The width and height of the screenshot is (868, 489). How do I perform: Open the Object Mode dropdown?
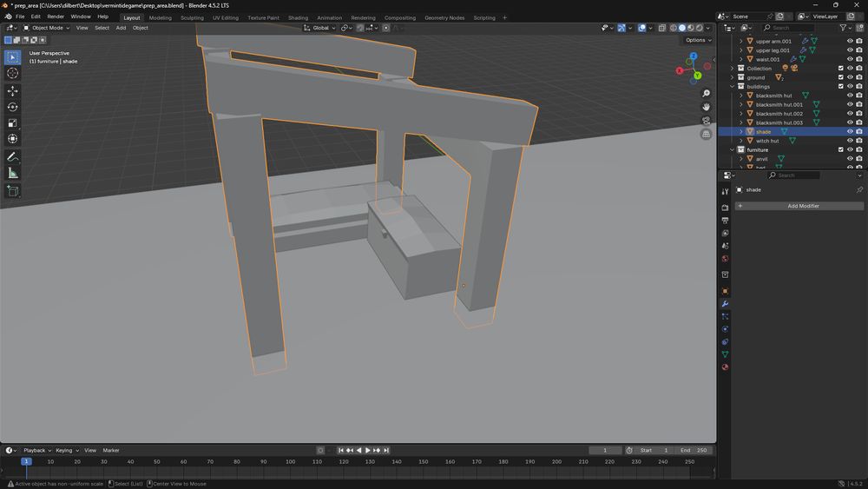click(x=47, y=28)
